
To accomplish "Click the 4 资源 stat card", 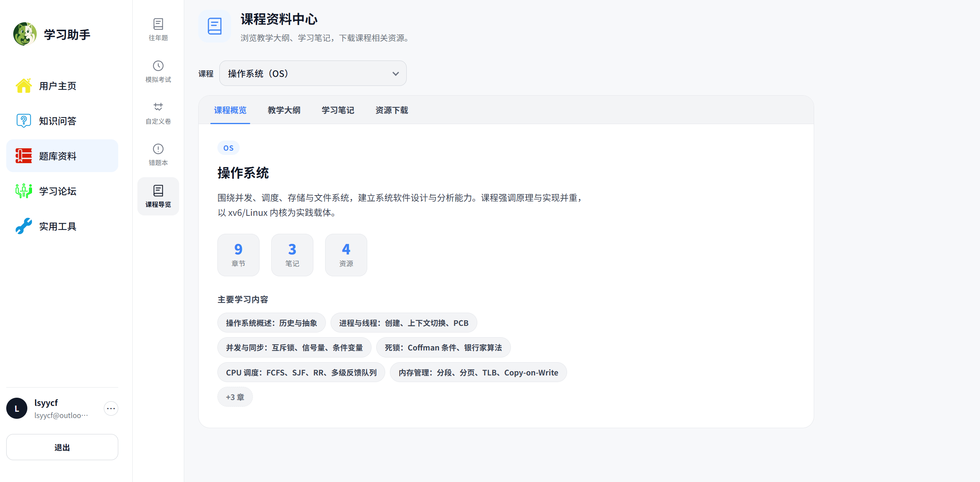I will [346, 255].
